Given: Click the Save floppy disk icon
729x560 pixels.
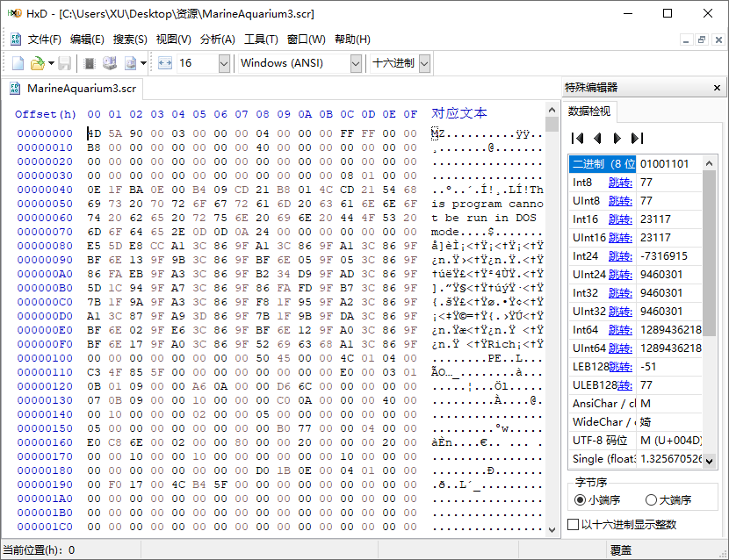Looking at the screenshot, I should click(x=65, y=63).
